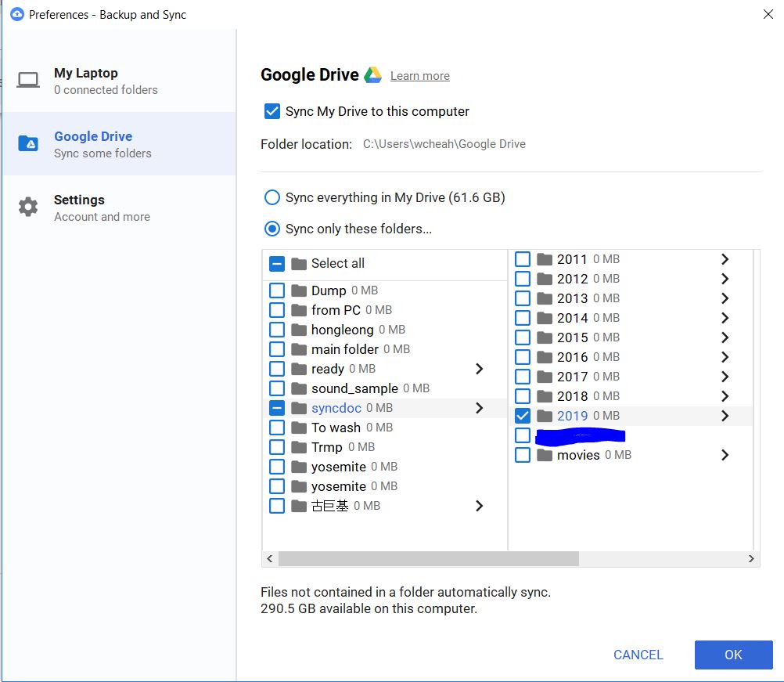
Task: Check the main folder checkbox
Action: coord(277,349)
